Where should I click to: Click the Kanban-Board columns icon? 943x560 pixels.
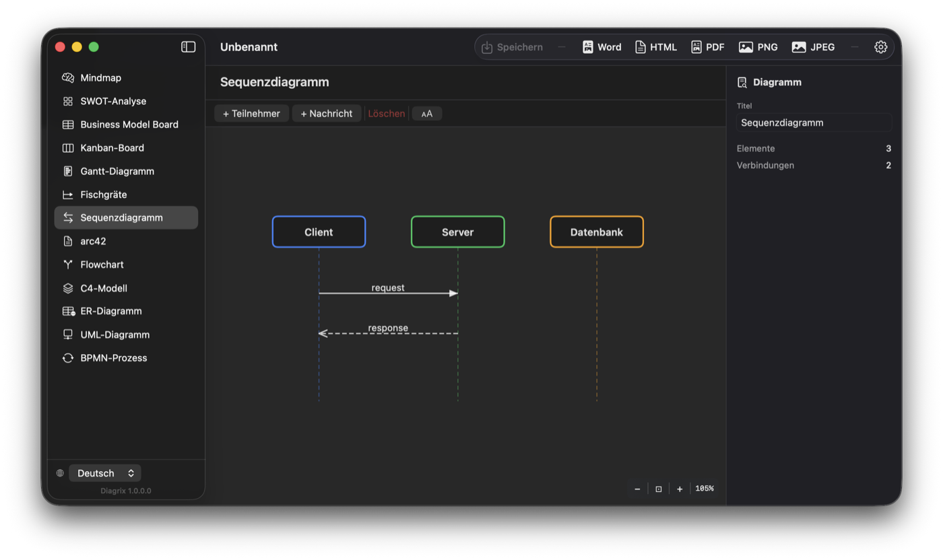(68, 148)
